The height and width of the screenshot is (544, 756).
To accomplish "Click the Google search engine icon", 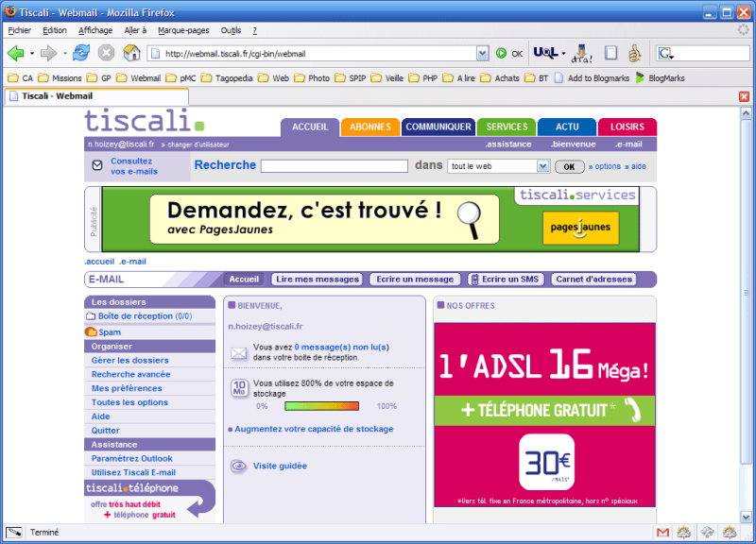I will pos(665,53).
